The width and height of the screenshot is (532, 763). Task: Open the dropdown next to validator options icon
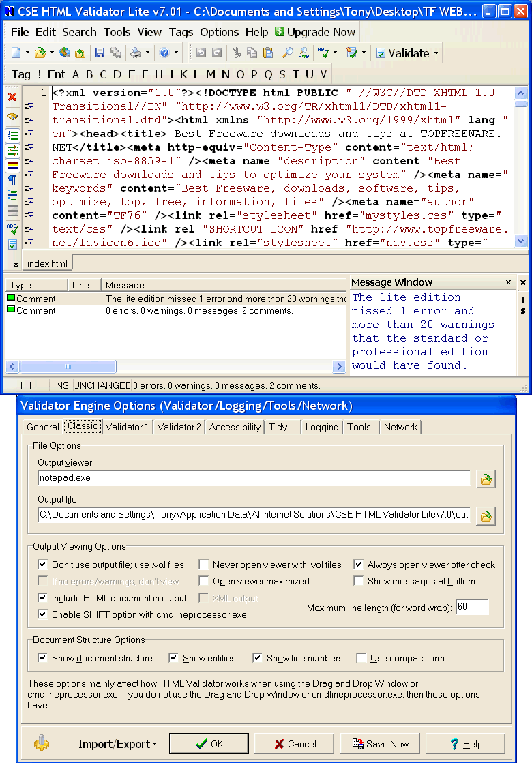(x=363, y=53)
